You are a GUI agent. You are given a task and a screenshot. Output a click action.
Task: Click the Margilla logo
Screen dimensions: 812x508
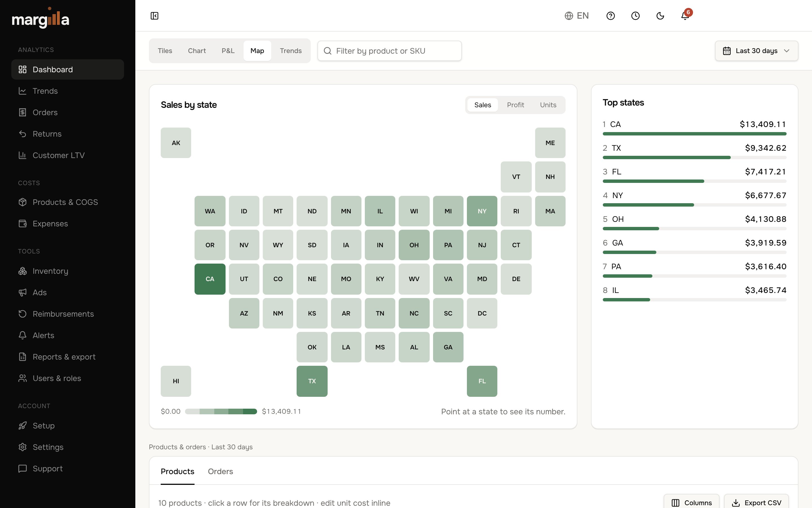[x=41, y=18]
